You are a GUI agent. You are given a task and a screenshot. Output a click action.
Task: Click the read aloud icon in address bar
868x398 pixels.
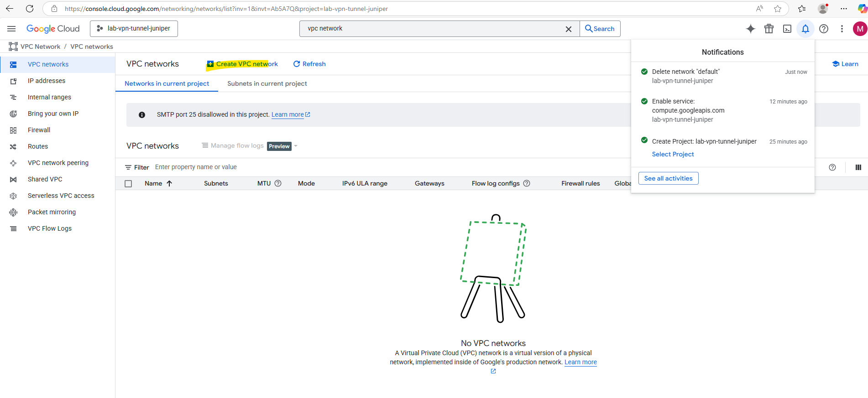coord(759,9)
